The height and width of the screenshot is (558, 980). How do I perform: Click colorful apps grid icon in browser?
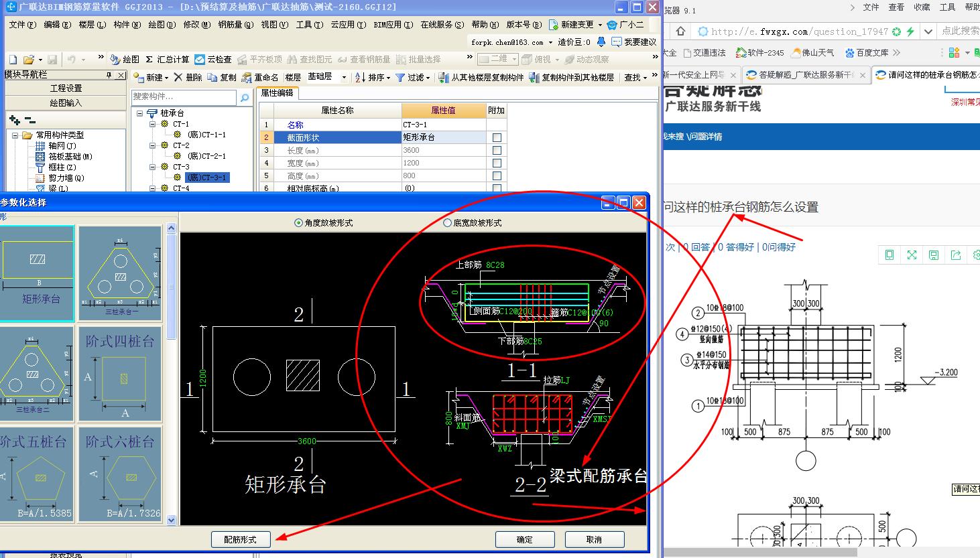point(954,52)
